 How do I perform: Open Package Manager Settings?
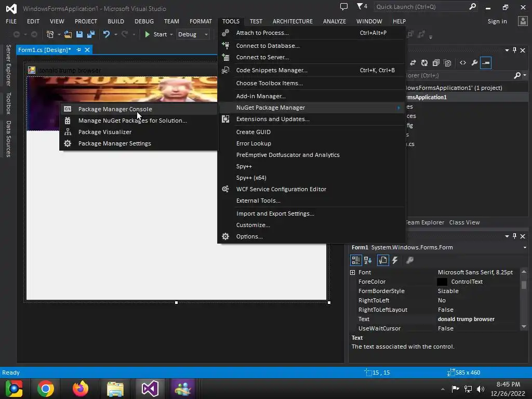tap(138, 143)
